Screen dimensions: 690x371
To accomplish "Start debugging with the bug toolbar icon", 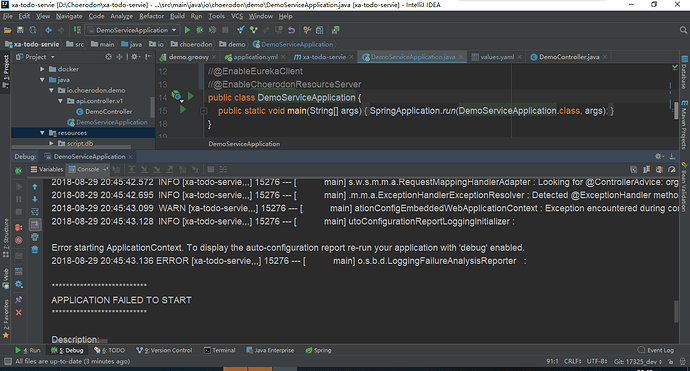I will pos(200,30).
